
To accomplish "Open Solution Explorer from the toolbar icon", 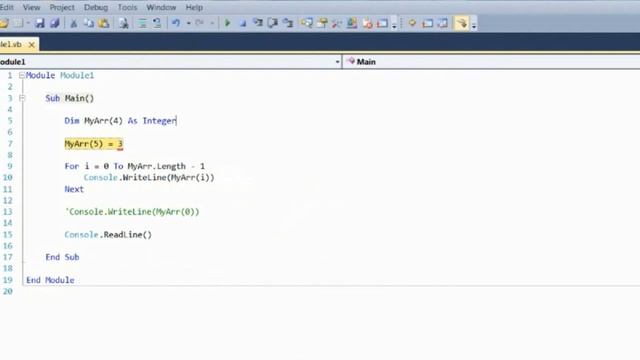I will pyautogui.click(x=307, y=23).
